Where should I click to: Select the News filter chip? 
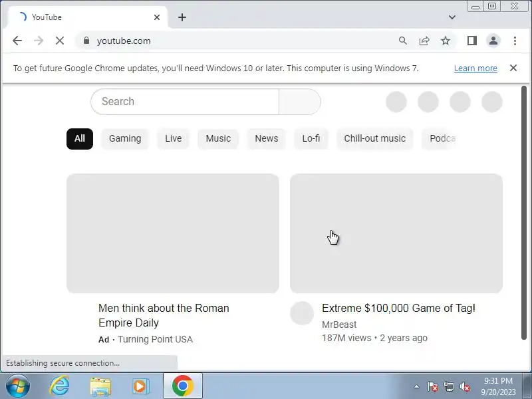[267, 139]
